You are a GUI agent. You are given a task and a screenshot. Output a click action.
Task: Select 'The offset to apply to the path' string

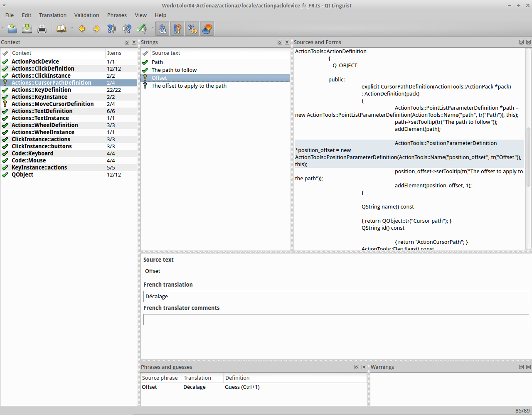[189, 86]
